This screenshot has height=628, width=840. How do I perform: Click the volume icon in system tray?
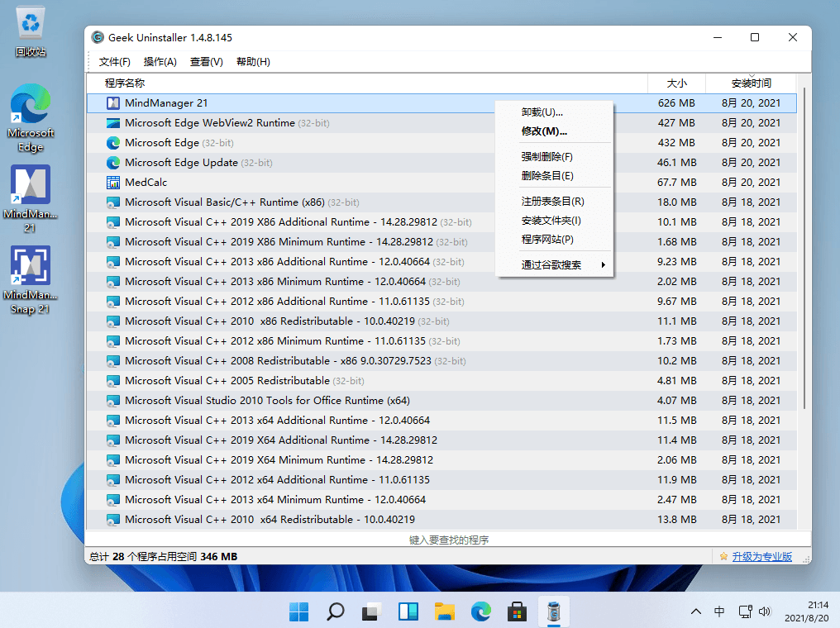[765, 611]
